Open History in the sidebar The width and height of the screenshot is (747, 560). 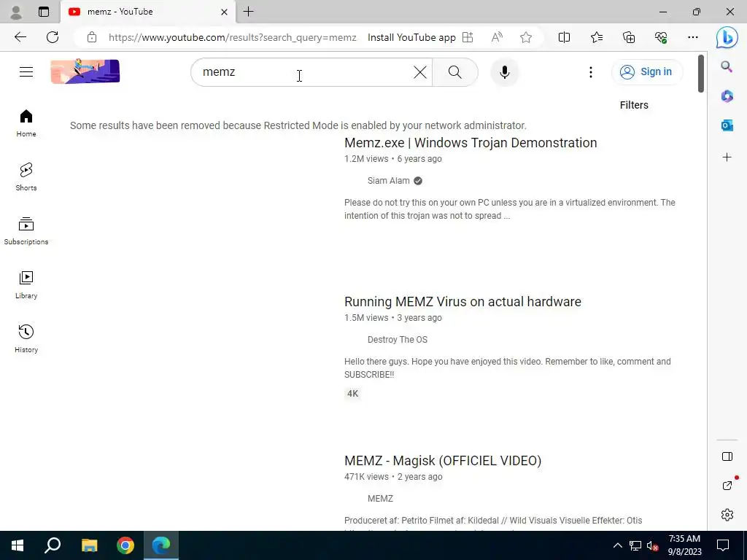coord(26,338)
